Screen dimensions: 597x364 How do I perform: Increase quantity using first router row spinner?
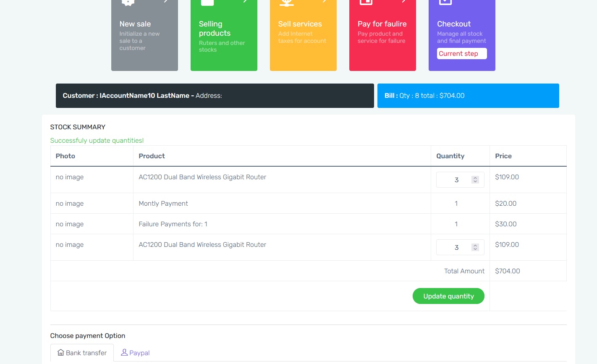475,178
